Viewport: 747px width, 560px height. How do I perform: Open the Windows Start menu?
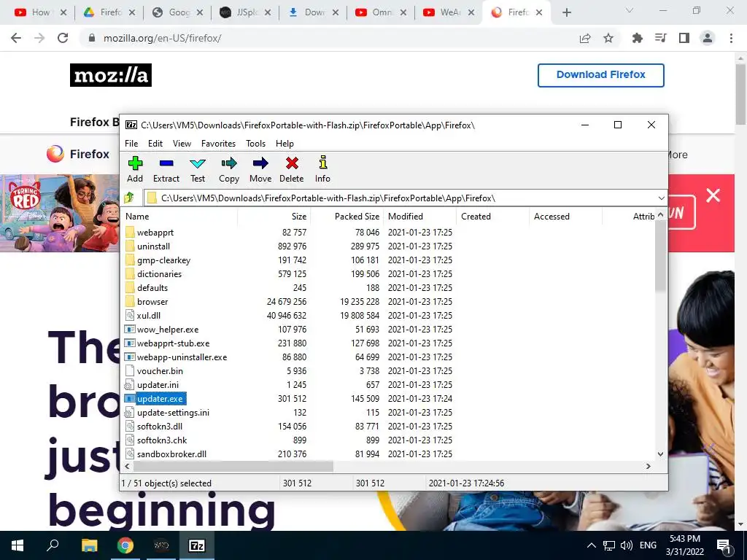tap(18, 545)
